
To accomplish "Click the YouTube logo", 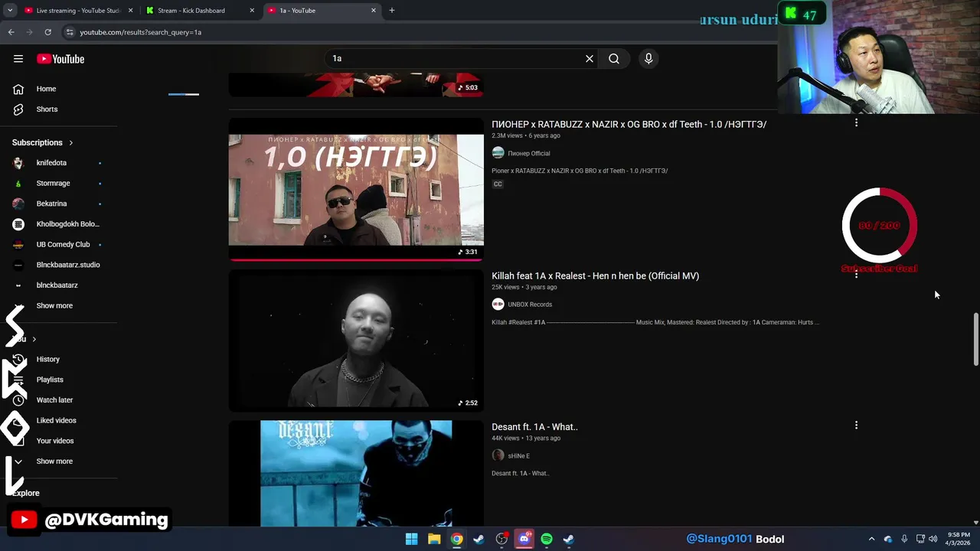I will [x=60, y=59].
